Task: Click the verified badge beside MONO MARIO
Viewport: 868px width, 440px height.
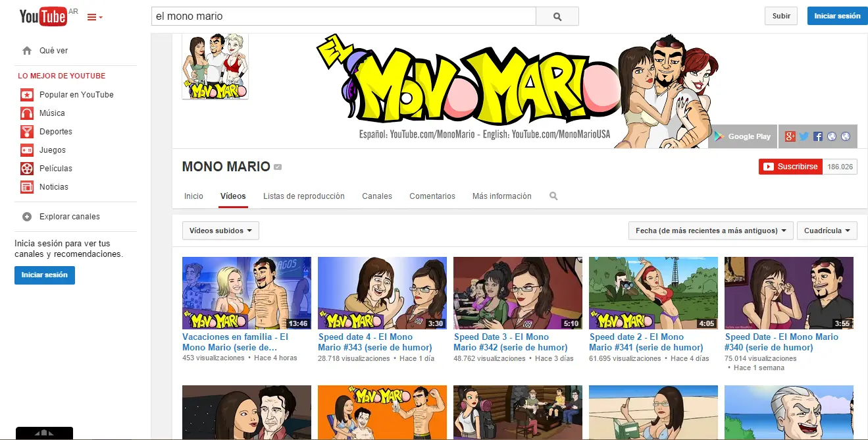Action: [x=278, y=167]
